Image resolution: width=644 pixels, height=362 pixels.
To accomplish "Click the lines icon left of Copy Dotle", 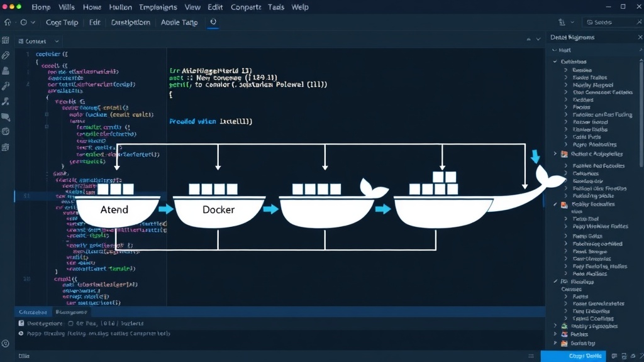I will [531, 356].
